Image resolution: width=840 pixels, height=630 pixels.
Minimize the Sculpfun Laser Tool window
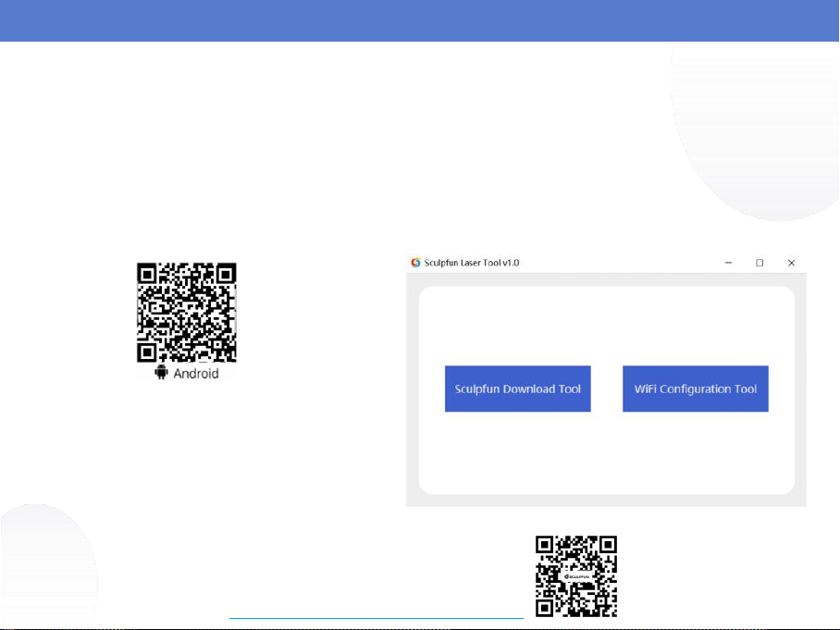[x=729, y=263]
